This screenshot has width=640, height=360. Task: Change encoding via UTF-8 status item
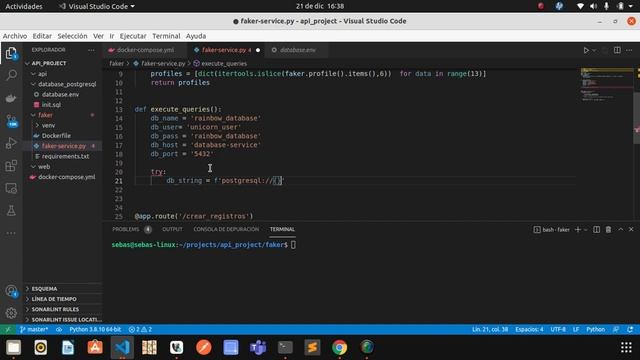pos(558,329)
